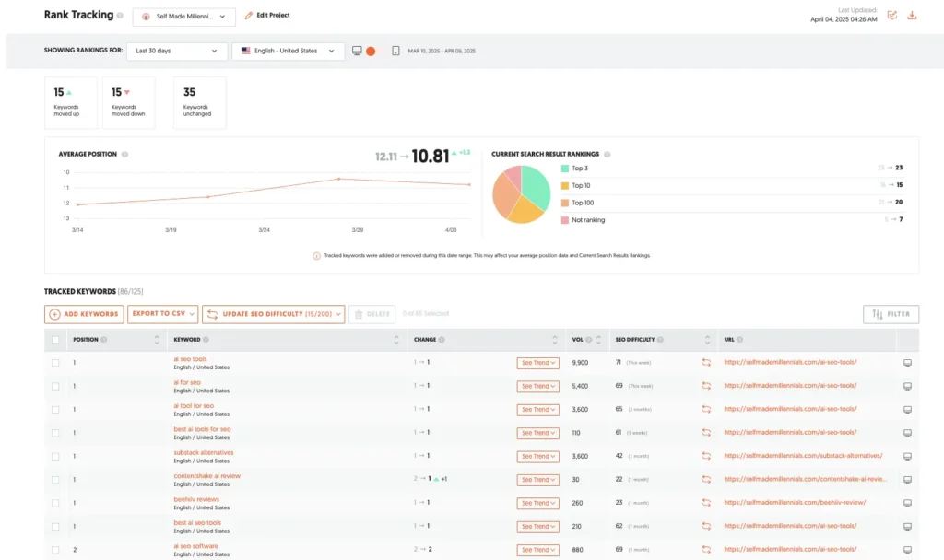Click the Add Keywords button
Screen dimensions: 944x560
pyautogui.click(x=83, y=314)
